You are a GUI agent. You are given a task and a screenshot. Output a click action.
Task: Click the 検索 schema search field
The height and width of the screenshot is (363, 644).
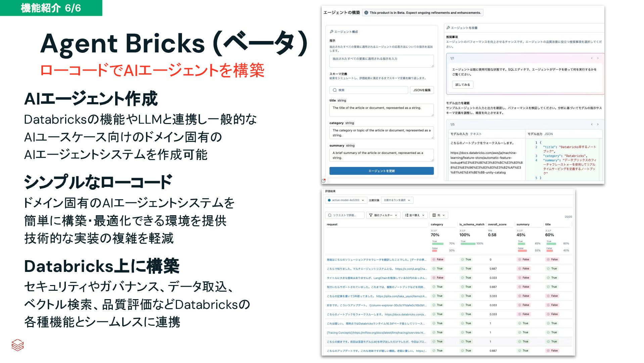tap(369, 90)
